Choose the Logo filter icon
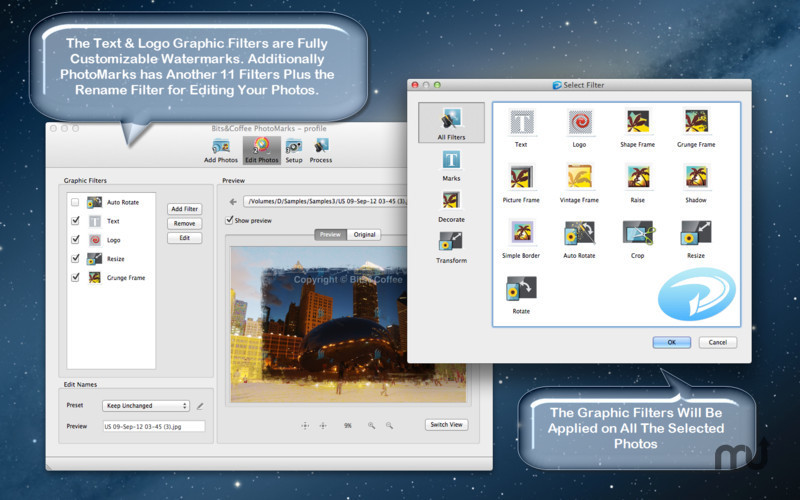This screenshot has width=800, height=500. click(579, 124)
